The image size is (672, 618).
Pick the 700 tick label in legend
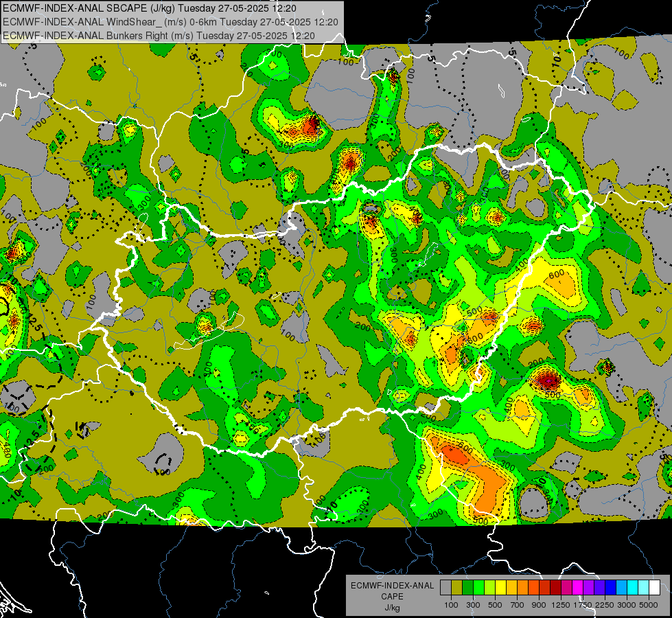click(518, 605)
